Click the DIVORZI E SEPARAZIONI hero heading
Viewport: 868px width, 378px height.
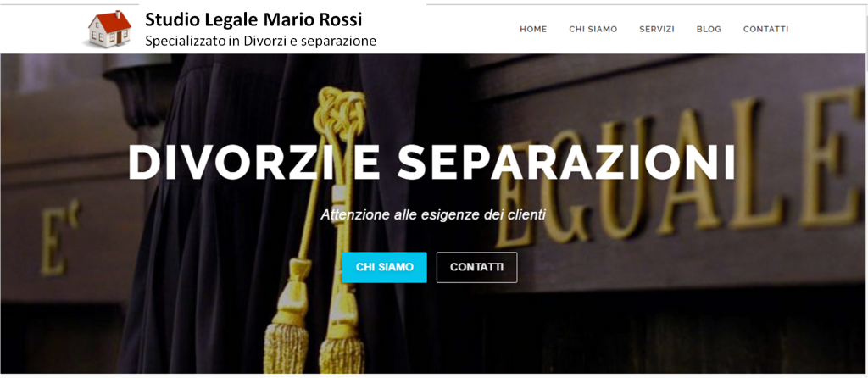[431, 162]
